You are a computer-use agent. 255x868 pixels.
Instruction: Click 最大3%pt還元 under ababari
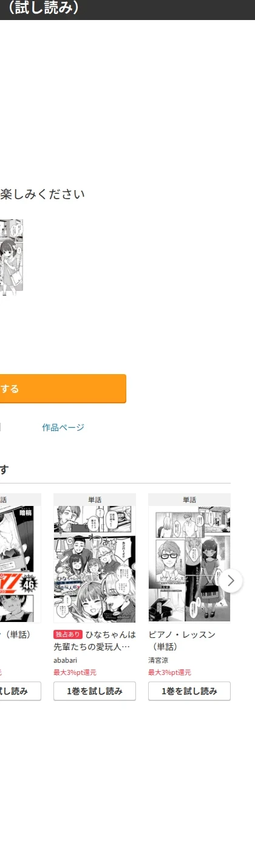(75, 672)
